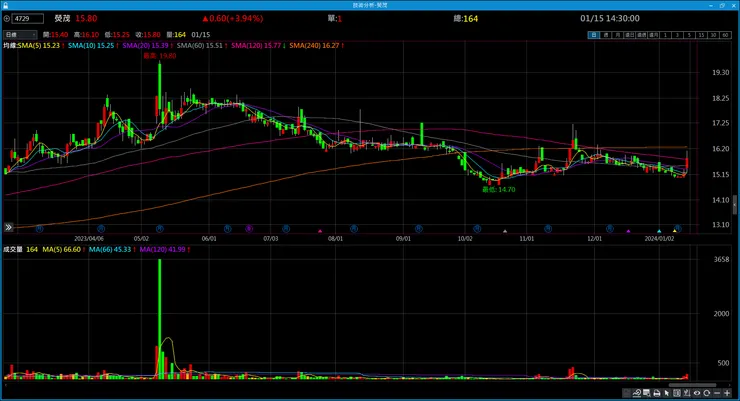Switch to the 5-minute chart tab
Viewport: 740px width, 401px height.
[689, 35]
